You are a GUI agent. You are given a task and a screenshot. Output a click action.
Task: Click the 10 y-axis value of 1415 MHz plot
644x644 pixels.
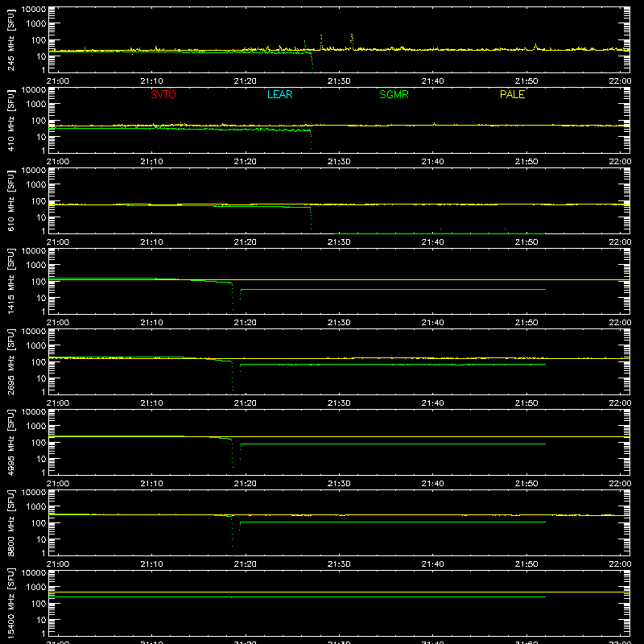click(x=41, y=298)
